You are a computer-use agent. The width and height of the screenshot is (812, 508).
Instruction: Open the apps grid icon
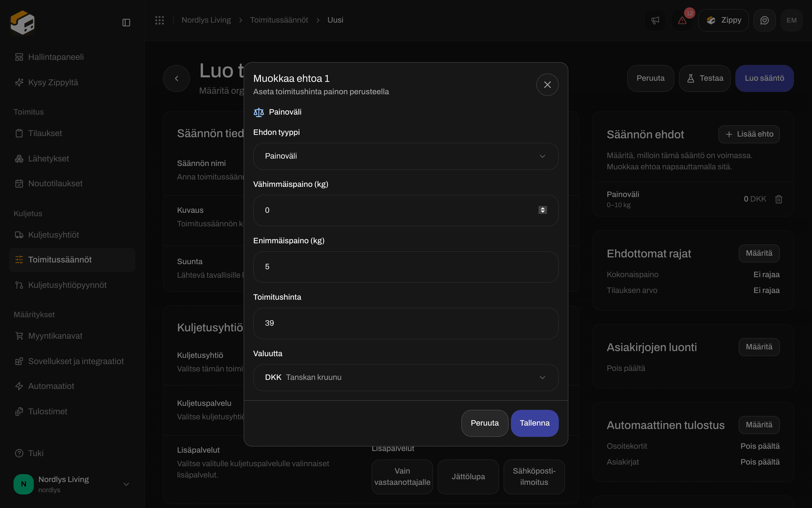pos(159,20)
